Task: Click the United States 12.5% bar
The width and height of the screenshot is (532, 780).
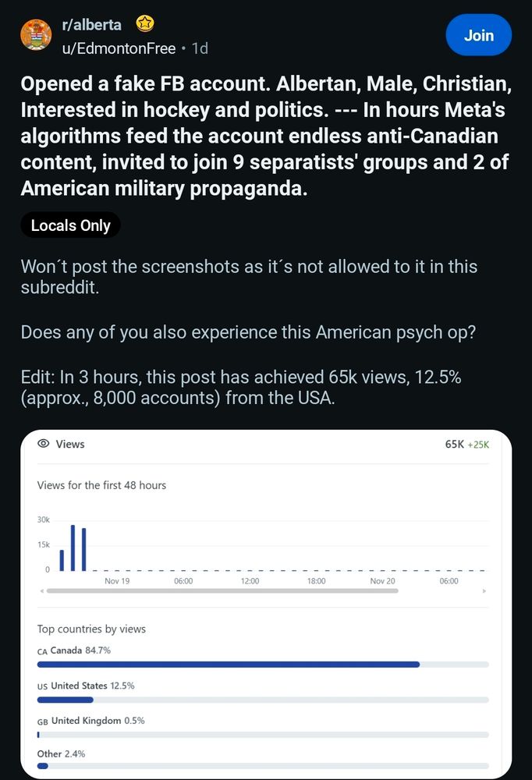Action: pyautogui.click(x=263, y=700)
